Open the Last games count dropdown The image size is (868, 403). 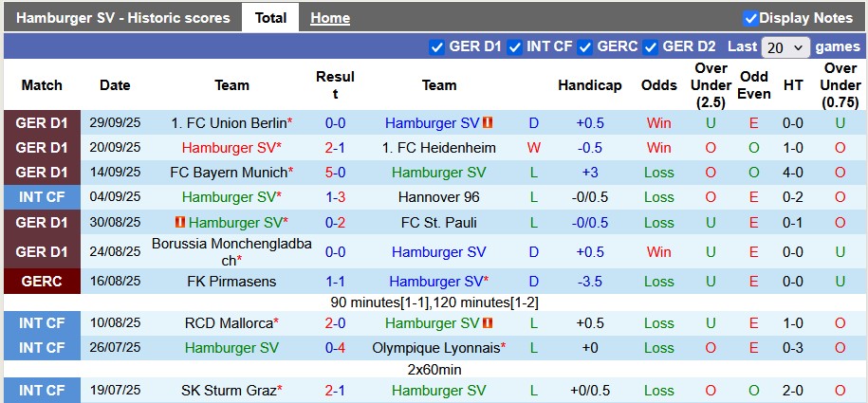click(785, 46)
